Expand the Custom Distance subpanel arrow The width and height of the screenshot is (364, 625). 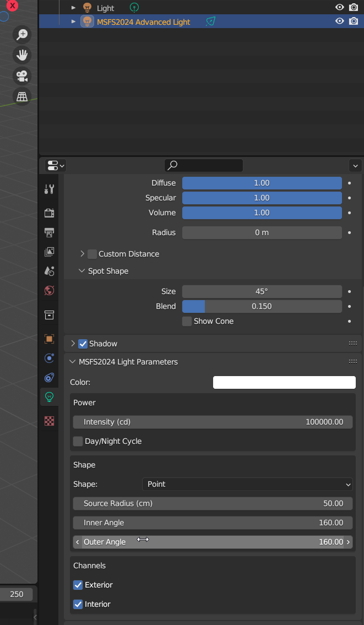(x=82, y=253)
